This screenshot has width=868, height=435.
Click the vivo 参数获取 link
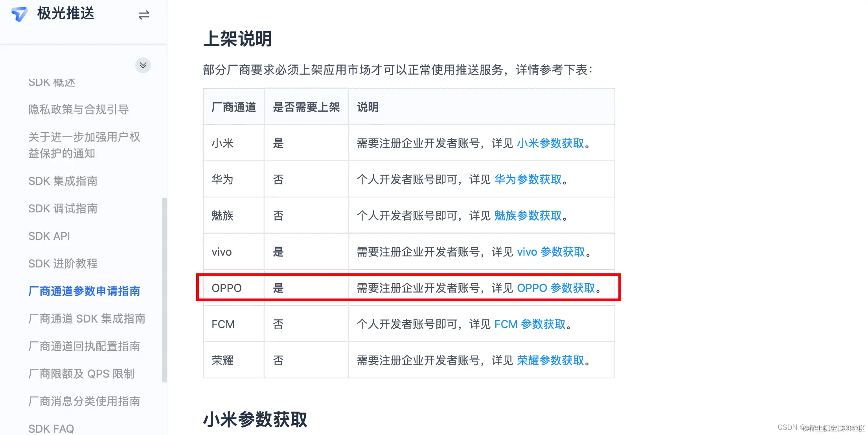[x=551, y=252]
